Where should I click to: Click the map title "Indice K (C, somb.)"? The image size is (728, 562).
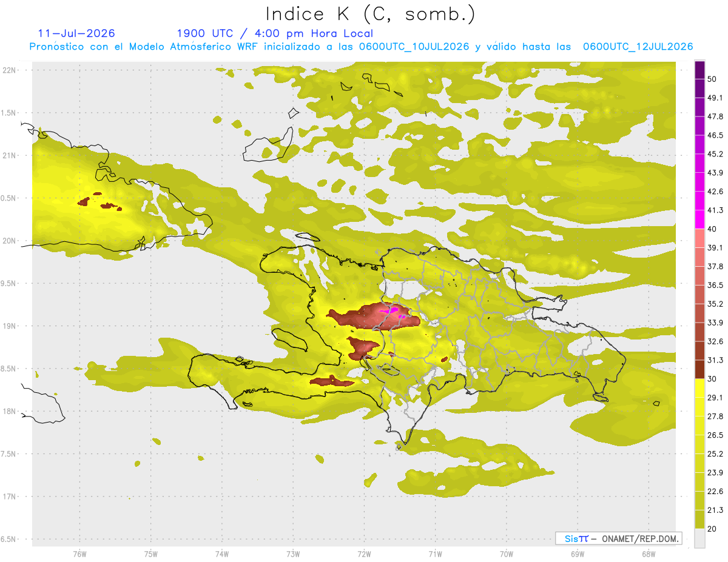point(370,15)
